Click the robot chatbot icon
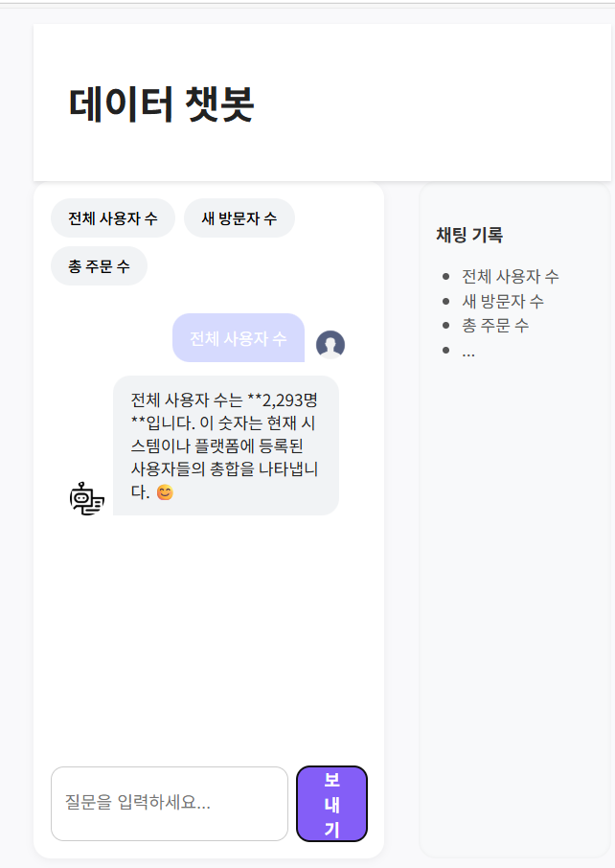The width and height of the screenshot is (615, 868). pyautogui.click(x=87, y=499)
